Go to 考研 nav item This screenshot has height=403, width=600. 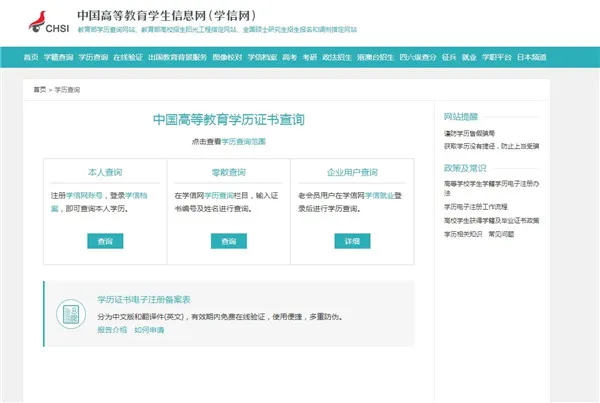pos(310,57)
